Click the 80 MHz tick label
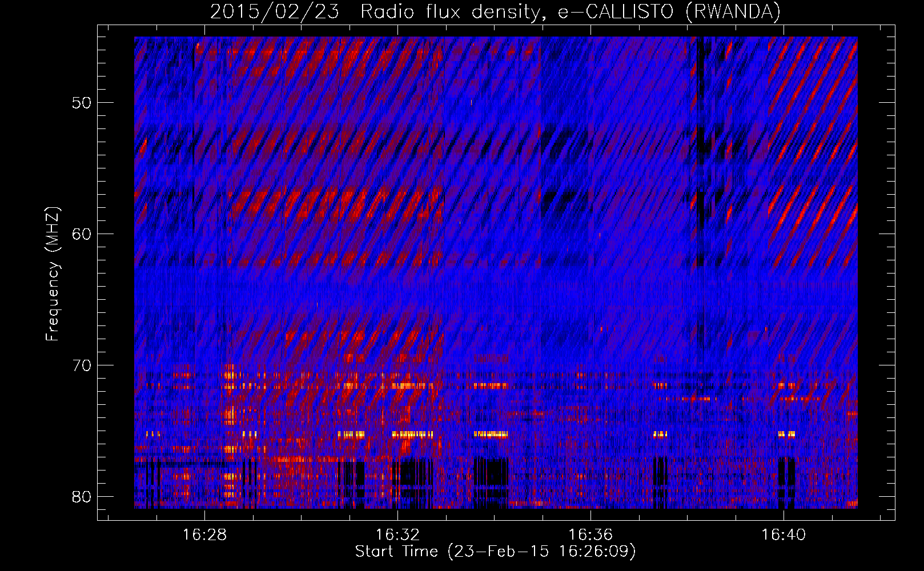This screenshot has height=571, width=924. [82, 497]
